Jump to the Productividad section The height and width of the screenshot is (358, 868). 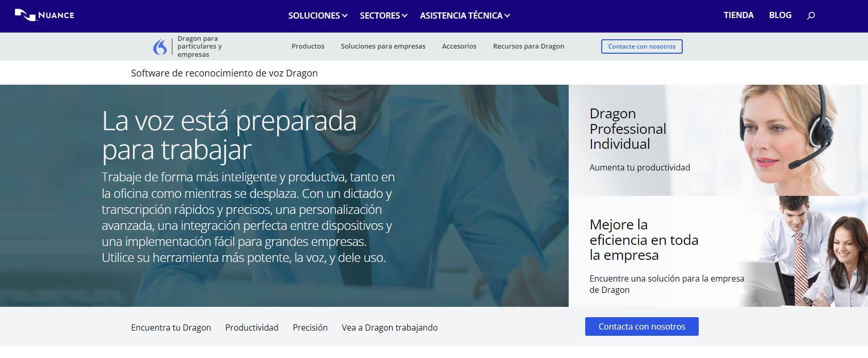pyautogui.click(x=252, y=328)
